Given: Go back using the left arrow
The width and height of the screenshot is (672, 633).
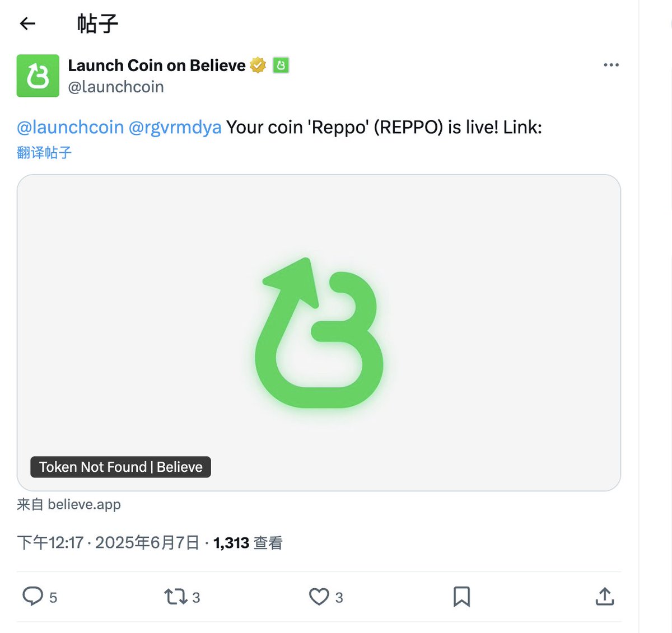Looking at the screenshot, I should pyautogui.click(x=27, y=24).
